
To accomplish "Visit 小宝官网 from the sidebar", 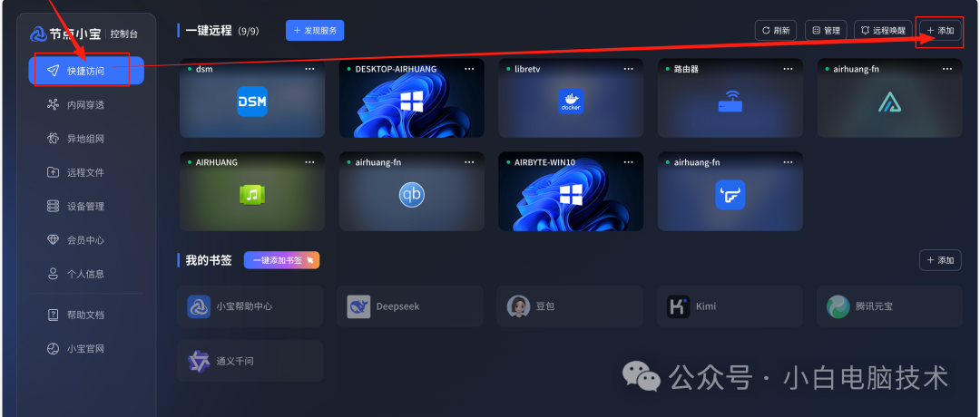I will 86,349.
